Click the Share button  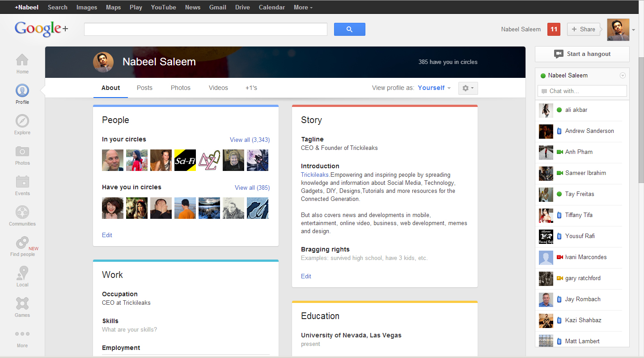(584, 30)
